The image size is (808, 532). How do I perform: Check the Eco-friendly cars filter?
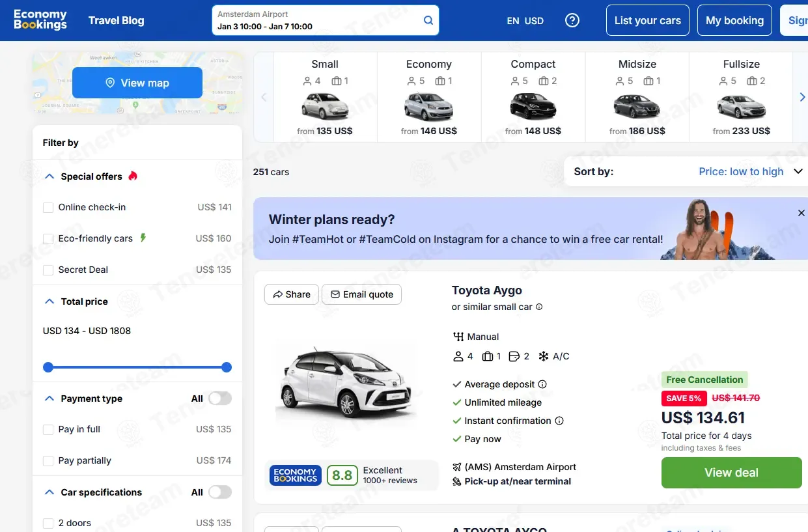click(48, 239)
